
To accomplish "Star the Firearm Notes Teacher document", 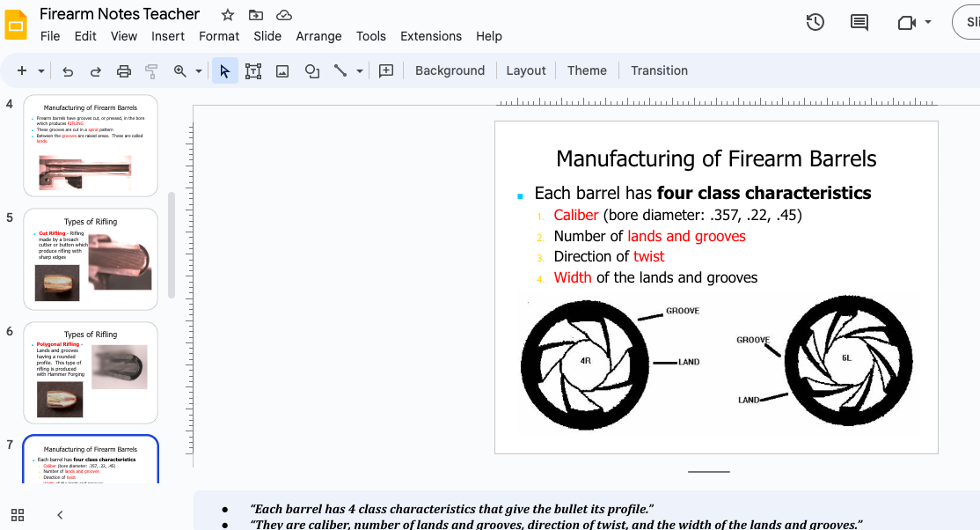I will point(228,15).
